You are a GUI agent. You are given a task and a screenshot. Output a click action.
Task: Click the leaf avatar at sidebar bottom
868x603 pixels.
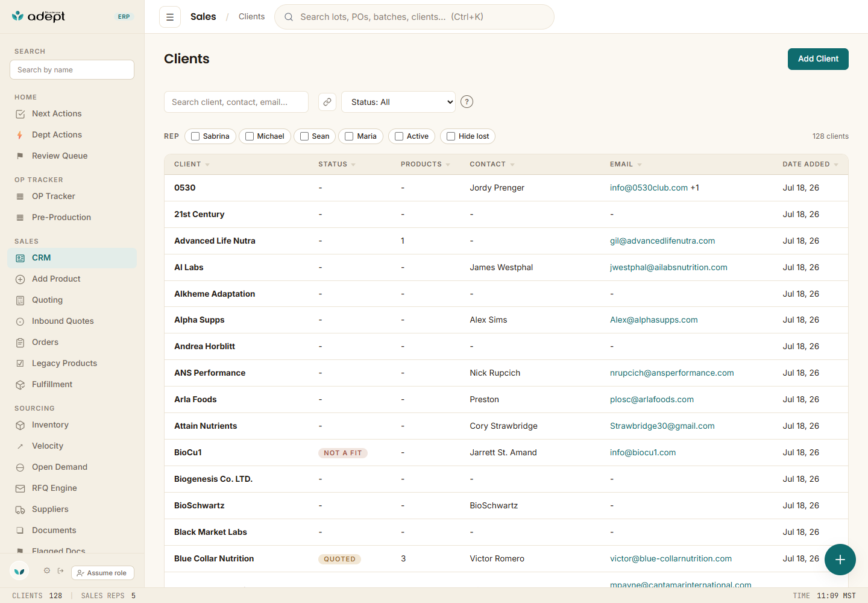tap(19, 570)
